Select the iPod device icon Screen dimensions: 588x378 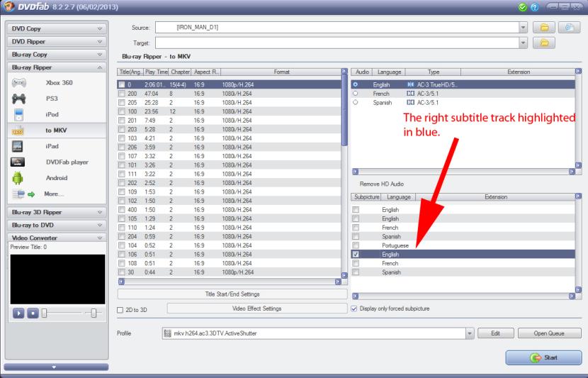pyautogui.click(x=18, y=114)
